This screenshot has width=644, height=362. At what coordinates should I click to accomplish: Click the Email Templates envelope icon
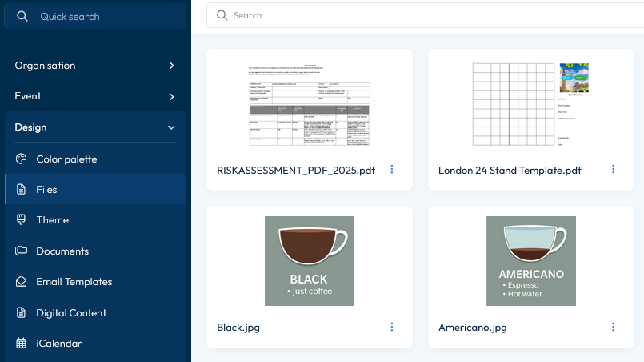(21, 282)
